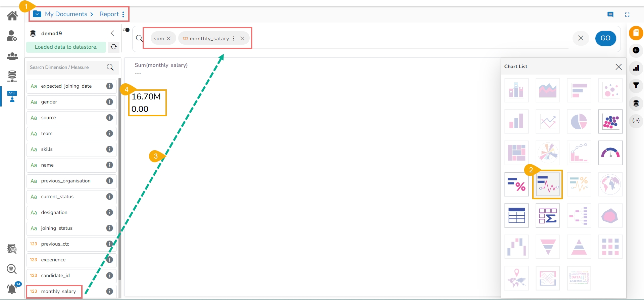Viewport: 644px width, 300px height.
Task: Select the data grid table chart
Action: coord(516,215)
